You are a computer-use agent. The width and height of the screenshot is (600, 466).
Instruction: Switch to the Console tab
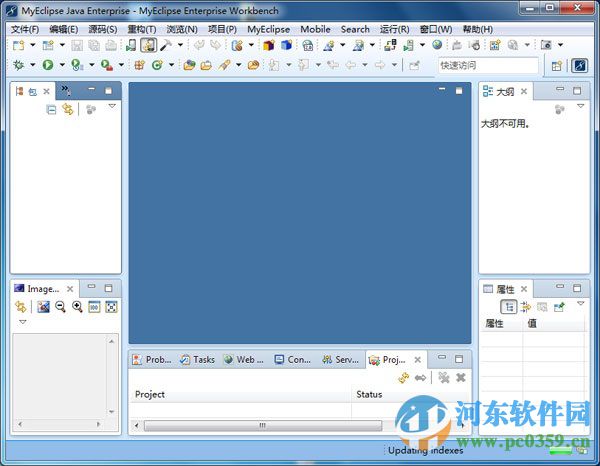click(x=293, y=360)
